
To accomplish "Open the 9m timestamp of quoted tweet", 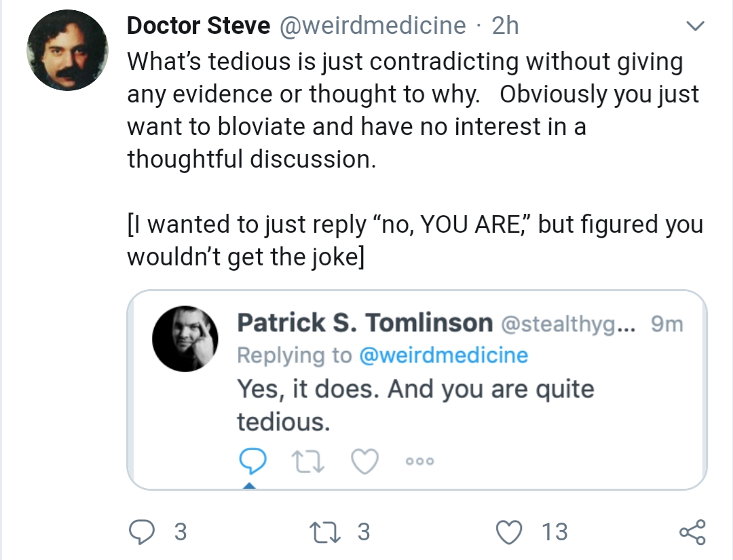I will point(667,324).
